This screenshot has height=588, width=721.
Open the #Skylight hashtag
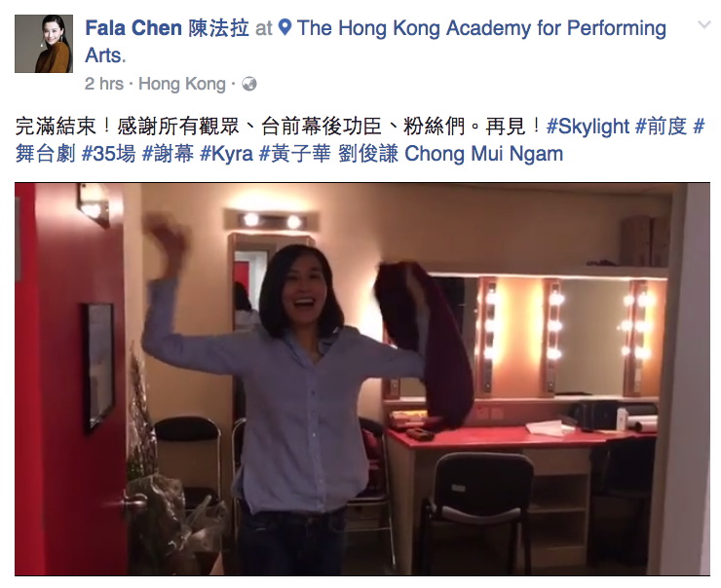pos(588,127)
